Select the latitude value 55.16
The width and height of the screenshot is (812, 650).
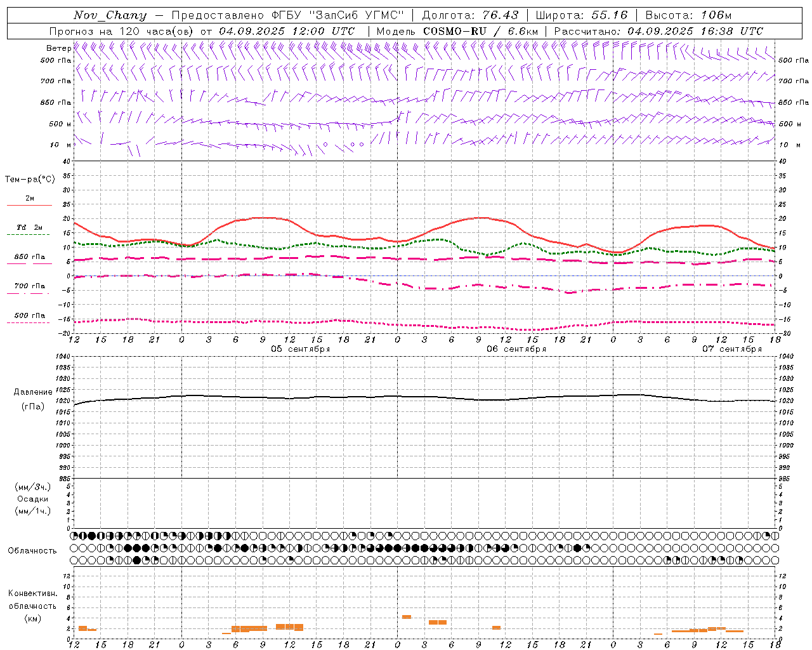[x=609, y=15]
